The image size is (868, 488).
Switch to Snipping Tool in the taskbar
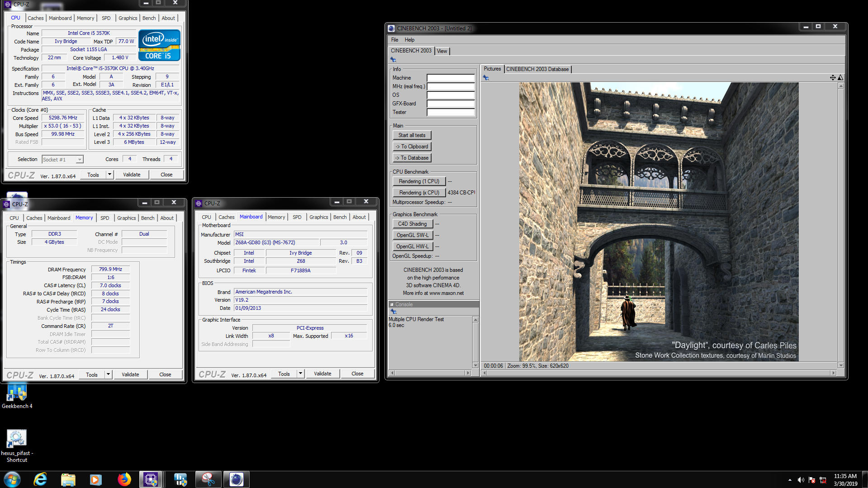click(x=208, y=479)
